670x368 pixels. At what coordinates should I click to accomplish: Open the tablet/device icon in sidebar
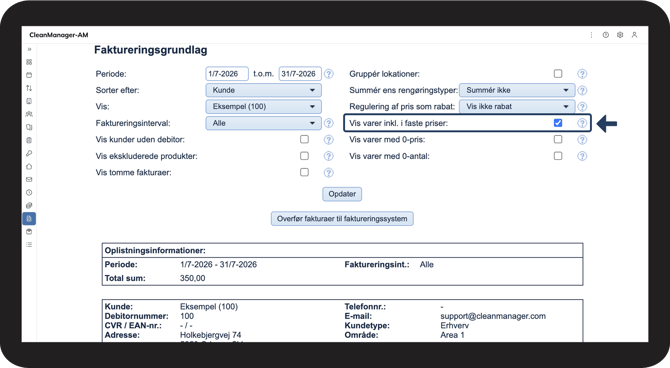(x=29, y=101)
